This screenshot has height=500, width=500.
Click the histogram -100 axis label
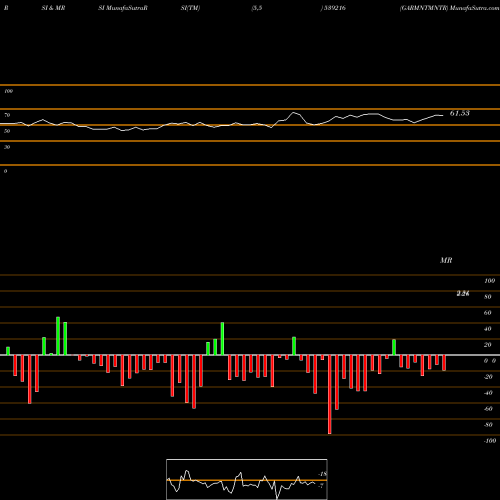pyautogui.click(x=490, y=441)
